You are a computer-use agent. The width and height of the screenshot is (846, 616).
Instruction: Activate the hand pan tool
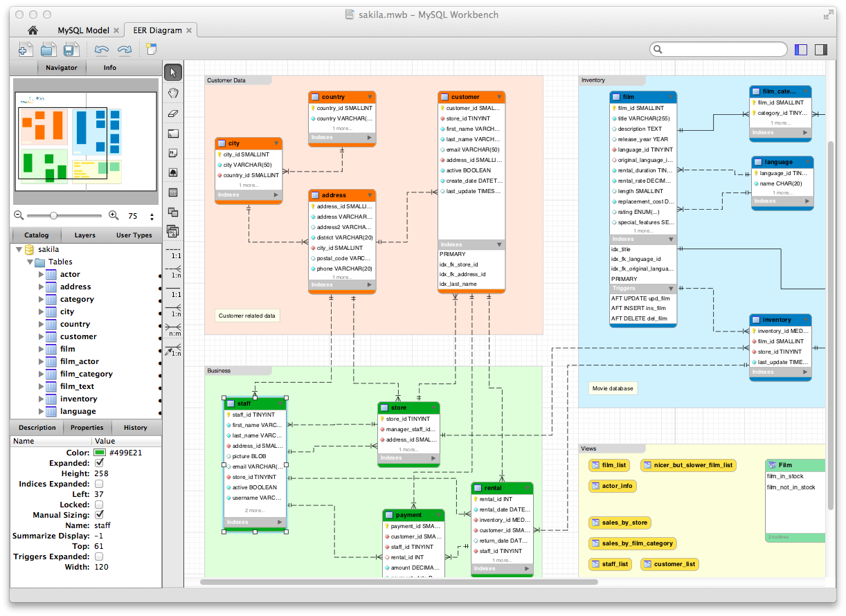[173, 92]
